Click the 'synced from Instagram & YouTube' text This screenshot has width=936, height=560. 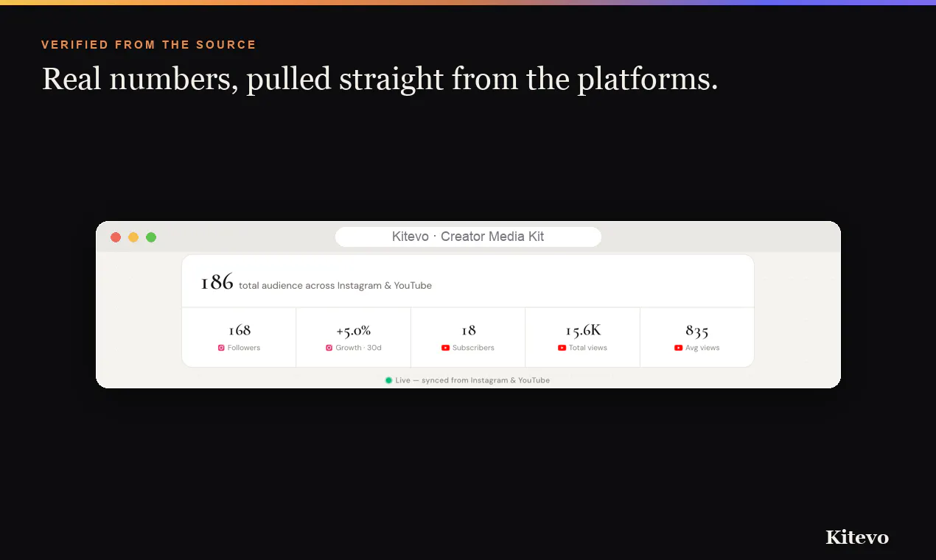click(x=486, y=380)
